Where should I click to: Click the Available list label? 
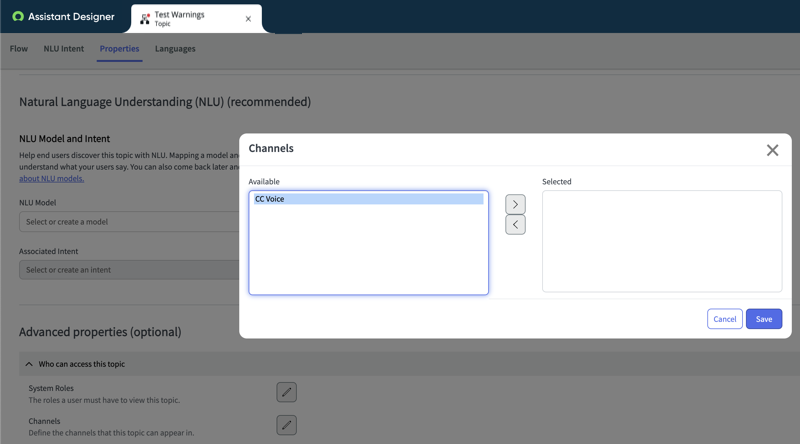(x=264, y=181)
